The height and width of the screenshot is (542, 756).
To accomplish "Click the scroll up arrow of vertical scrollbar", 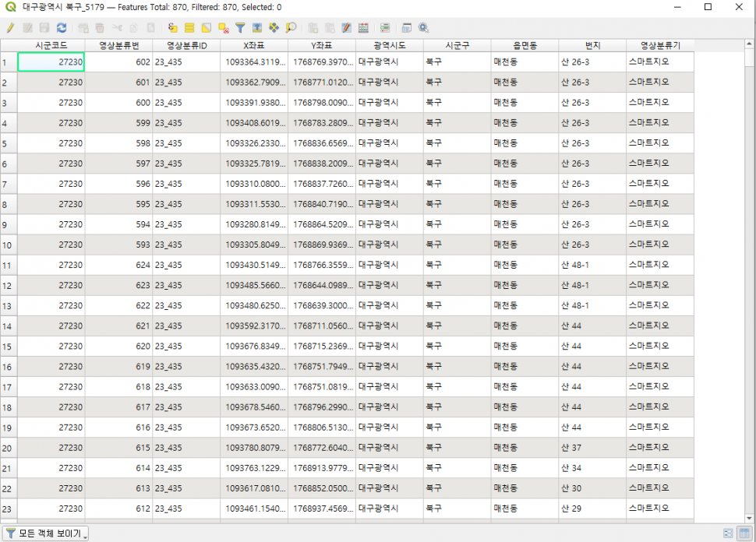I will click(749, 44).
